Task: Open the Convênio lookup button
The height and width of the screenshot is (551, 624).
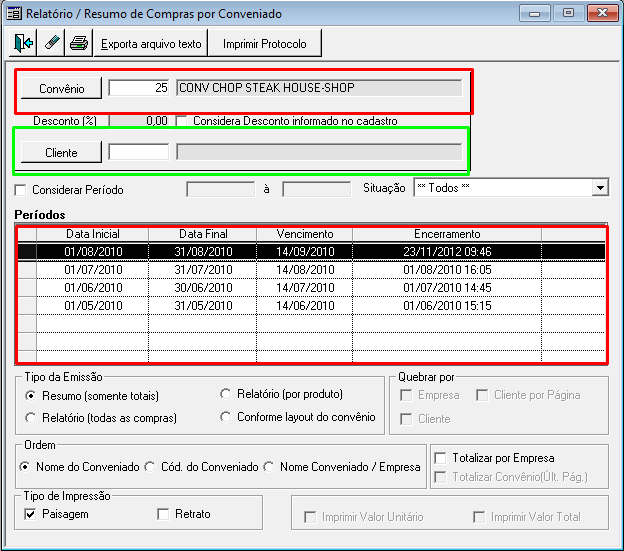Action: [x=61, y=88]
